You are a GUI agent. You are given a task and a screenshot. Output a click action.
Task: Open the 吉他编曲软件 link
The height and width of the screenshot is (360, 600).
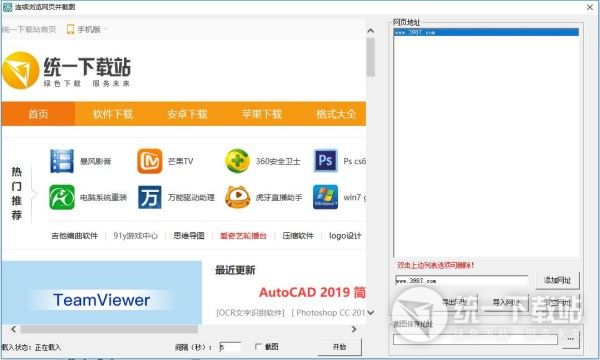point(75,236)
